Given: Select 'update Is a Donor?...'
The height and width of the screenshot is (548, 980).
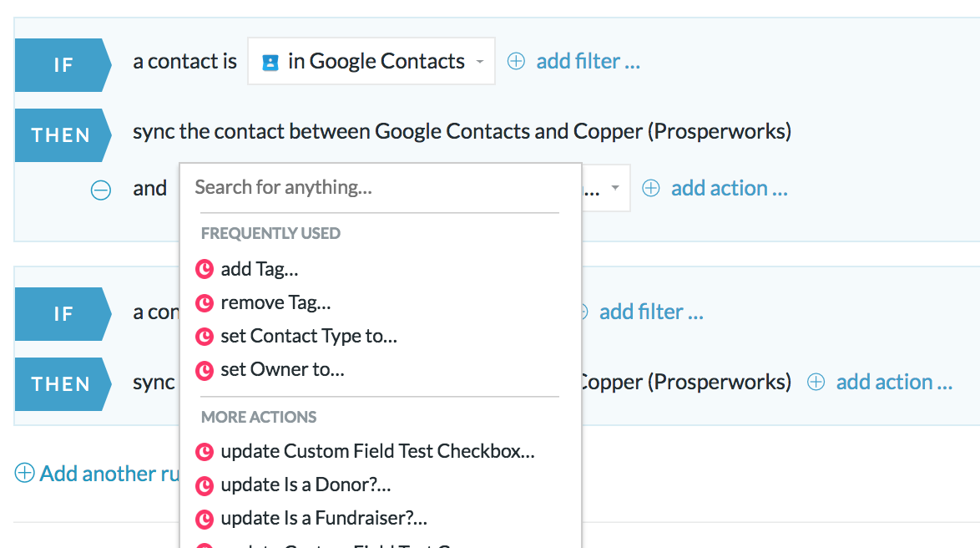Looking at the screenshot, I should coord(306,485).
